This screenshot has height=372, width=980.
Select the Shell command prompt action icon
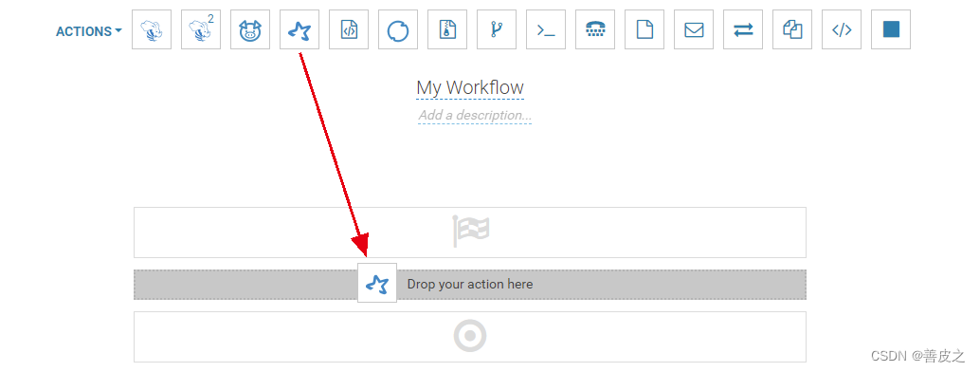click(x=546, y=29)
